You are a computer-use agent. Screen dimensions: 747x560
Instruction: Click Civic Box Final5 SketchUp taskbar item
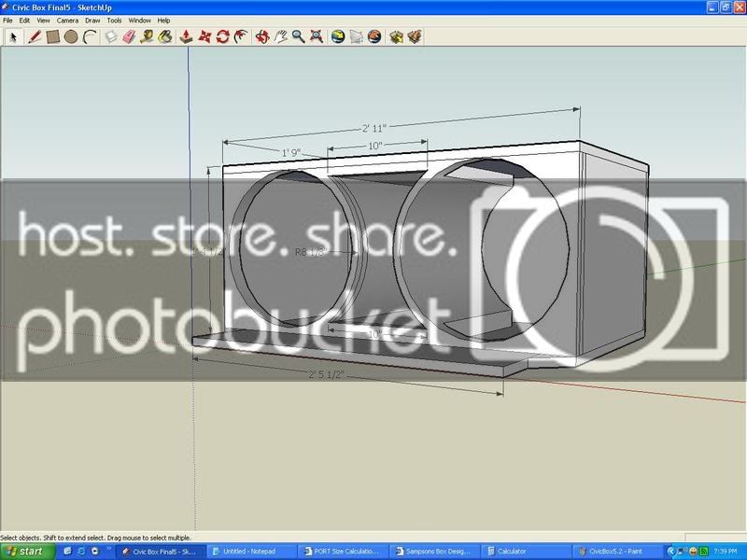161,552
